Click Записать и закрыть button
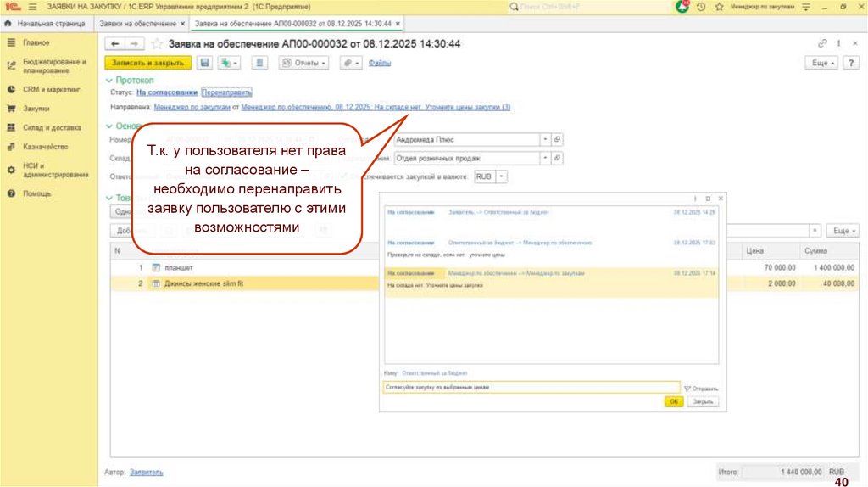868x487 pixels. pyautogui.click(x=147, y=63)
